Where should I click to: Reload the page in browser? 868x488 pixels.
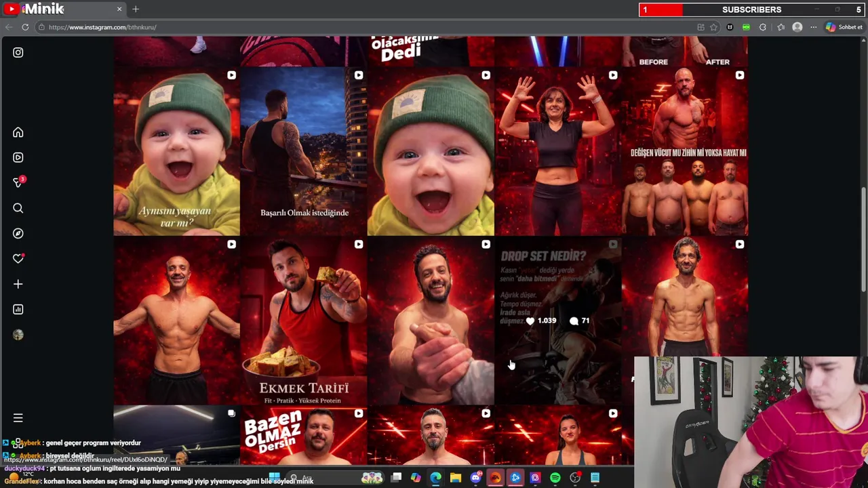25,27
